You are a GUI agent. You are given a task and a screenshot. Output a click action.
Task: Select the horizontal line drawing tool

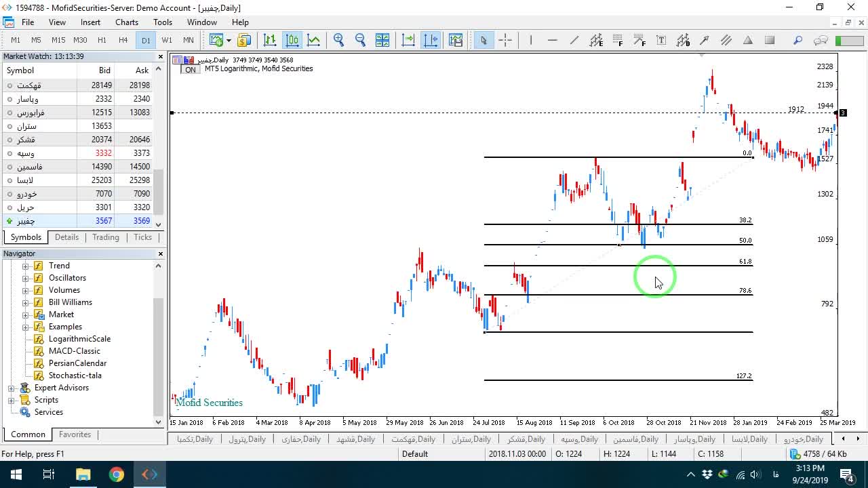pyautogui.click(x=553, y=40)
